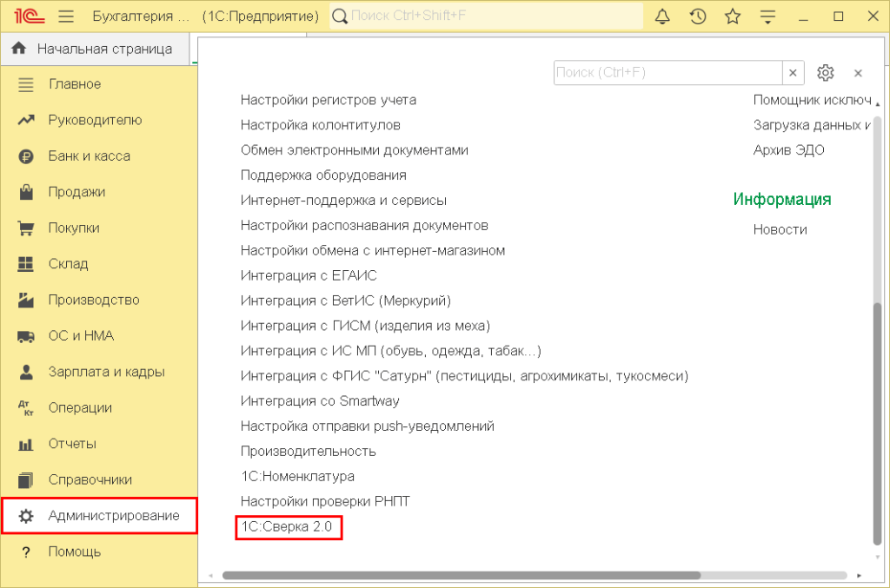890x588 pixels.
Task: Select the Зарплата и кадры section
Action: pos(106,372)
